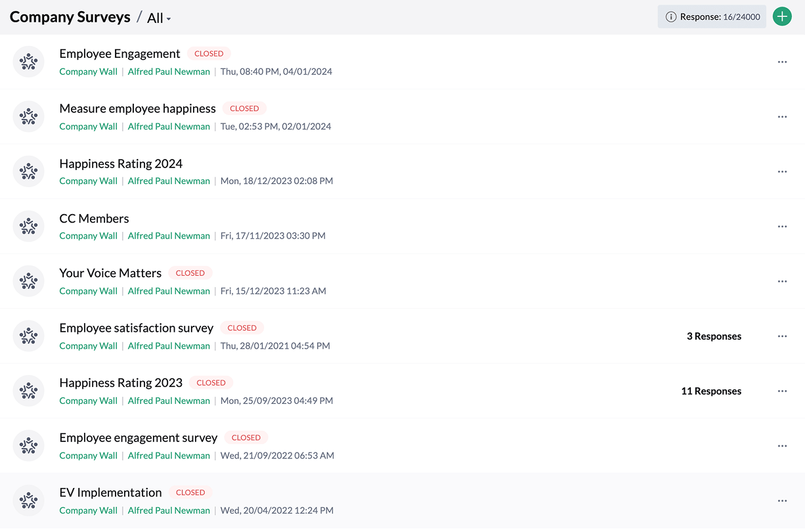Screen dimensions: 805x532
Task: Open the Employee engagement survey title
Action: tap(138, 437)
